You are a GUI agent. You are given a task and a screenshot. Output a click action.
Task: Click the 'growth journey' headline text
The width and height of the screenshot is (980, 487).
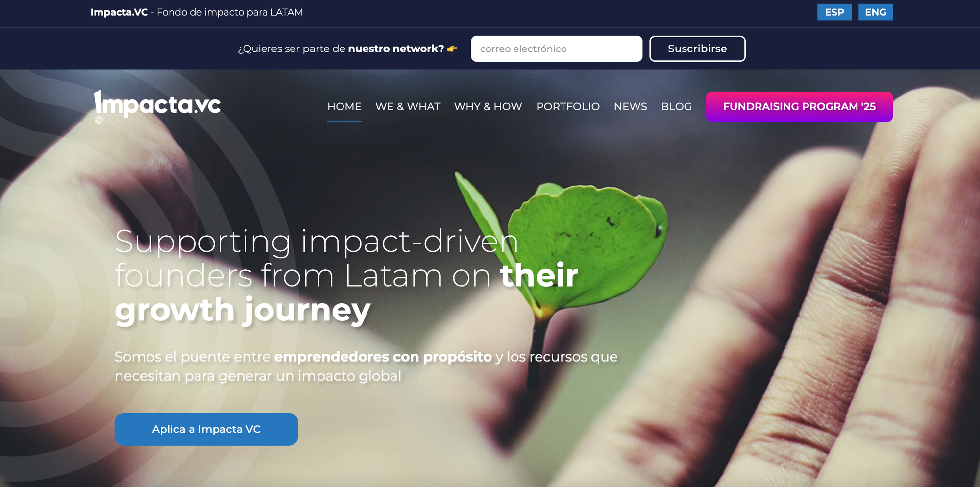tap(243, 311)
